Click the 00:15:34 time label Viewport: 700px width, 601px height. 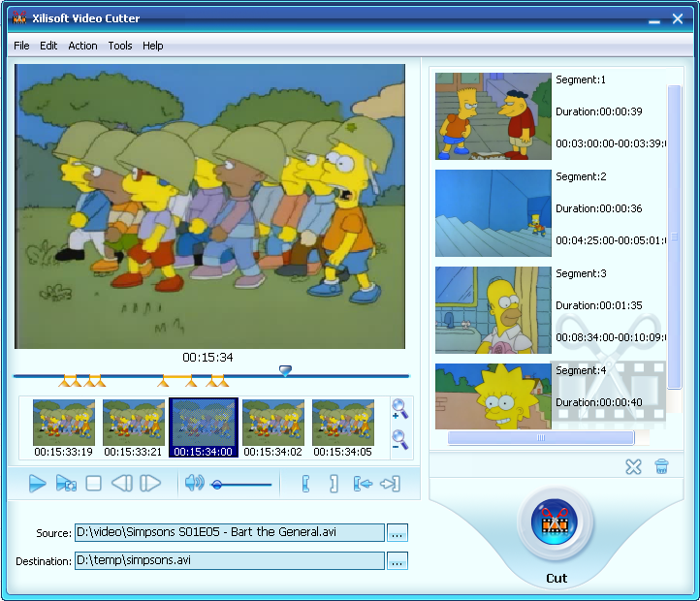[207, 357]
